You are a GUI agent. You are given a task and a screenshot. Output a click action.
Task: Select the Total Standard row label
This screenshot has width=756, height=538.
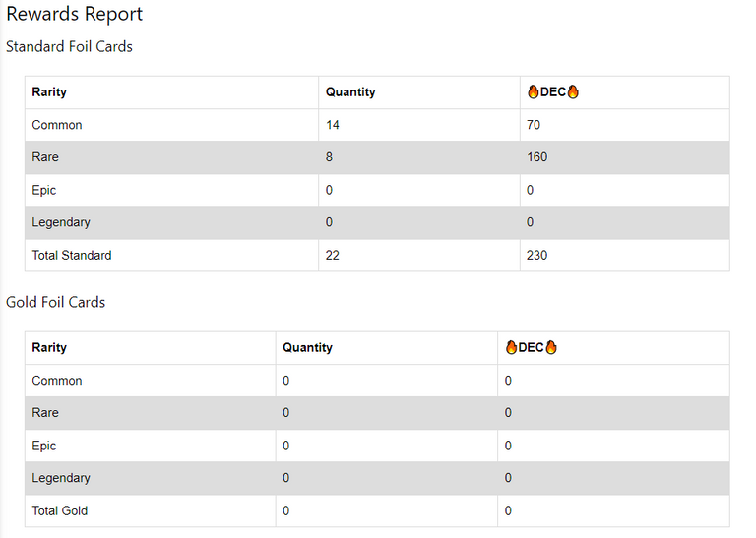point(72,255)
